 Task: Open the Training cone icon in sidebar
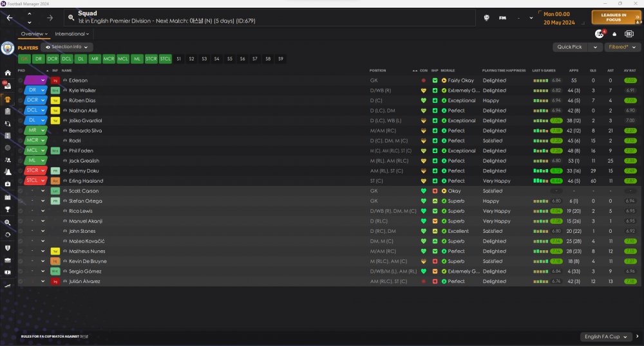tap(7, 172)
